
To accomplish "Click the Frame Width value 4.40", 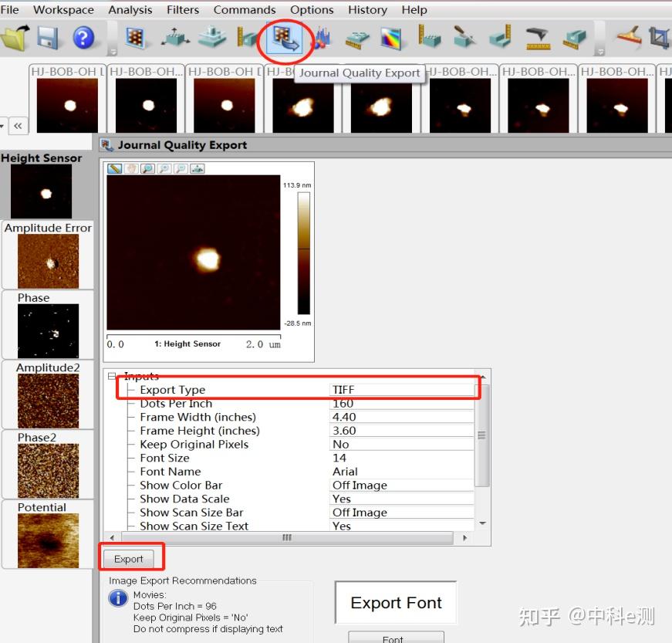I will [x=402, y=417].
